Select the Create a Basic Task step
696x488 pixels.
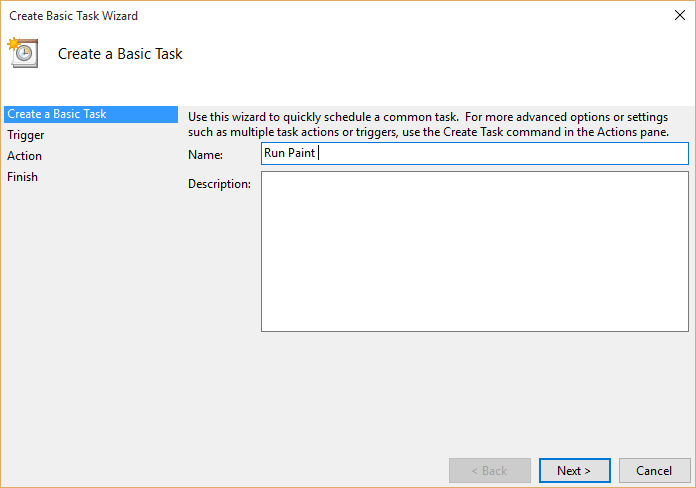pos(91,114)
